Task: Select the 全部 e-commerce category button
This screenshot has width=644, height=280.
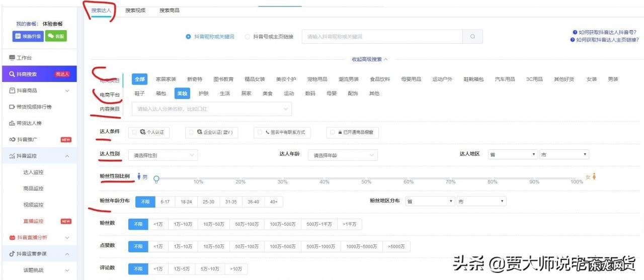Action: pyautogui.click(x=140, y=79)
